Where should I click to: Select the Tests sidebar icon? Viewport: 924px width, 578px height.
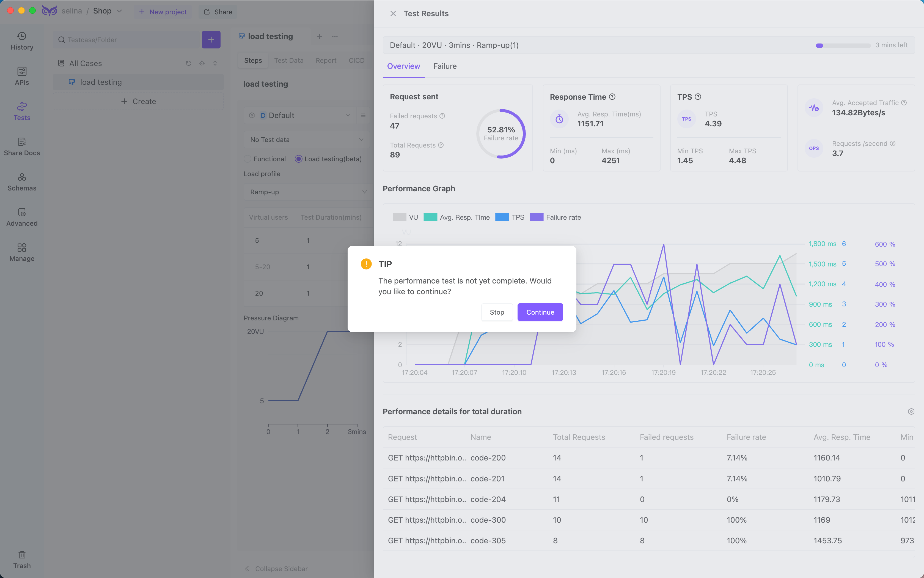(x=22, y=112)
